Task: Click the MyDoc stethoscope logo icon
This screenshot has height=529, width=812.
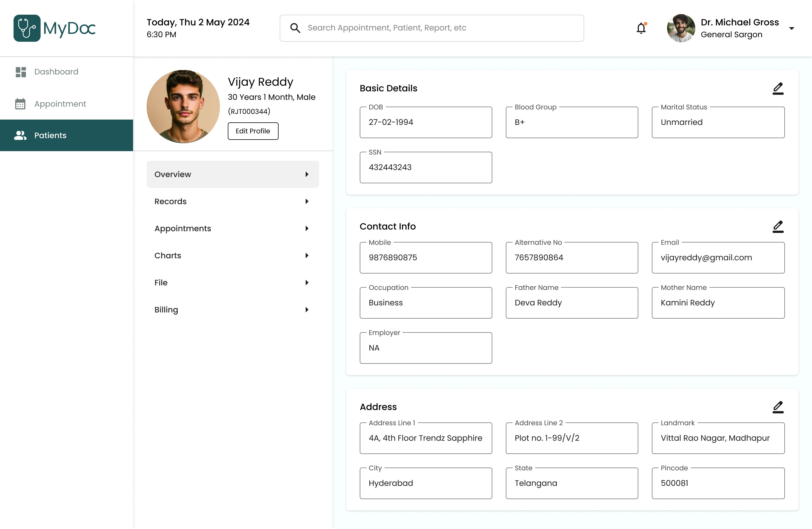Action: [27, 28]
